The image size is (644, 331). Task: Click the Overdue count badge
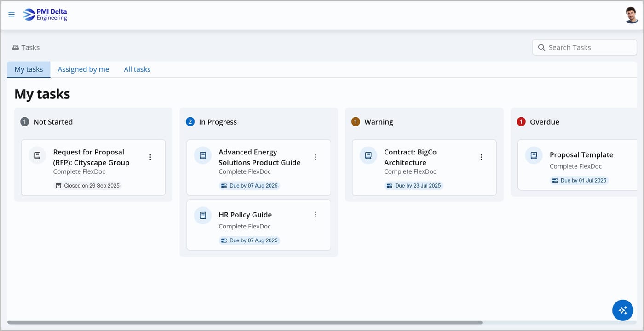[x=521, y=122]
